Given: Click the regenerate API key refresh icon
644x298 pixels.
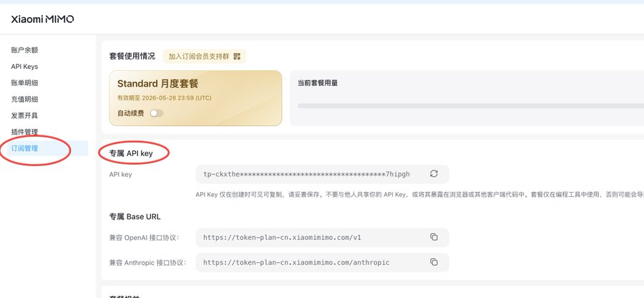Looking at the screenshot, I should (x=434, y=174).
